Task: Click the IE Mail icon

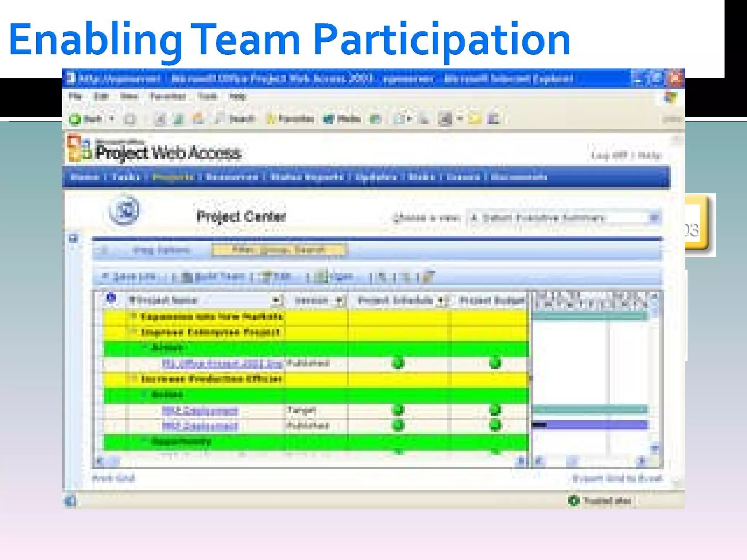Action: coord(400,119)
